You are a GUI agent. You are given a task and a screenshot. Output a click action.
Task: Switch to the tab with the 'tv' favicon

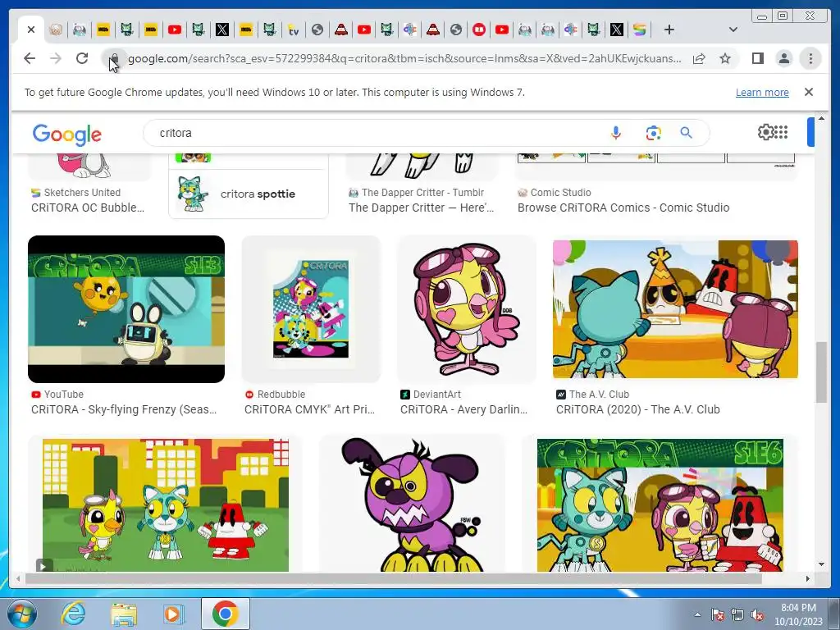(294, 30)
